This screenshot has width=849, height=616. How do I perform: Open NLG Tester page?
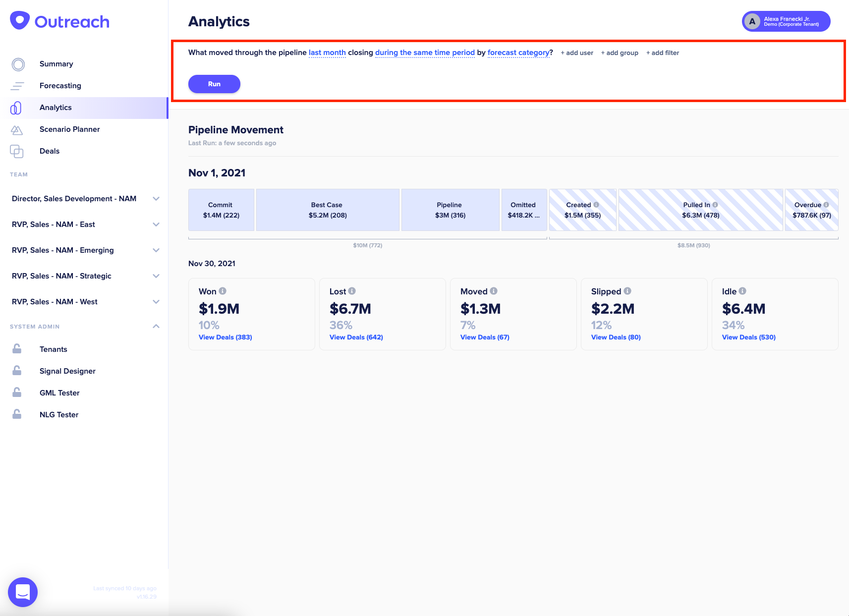pyautogui.click(x=59, y=415)
